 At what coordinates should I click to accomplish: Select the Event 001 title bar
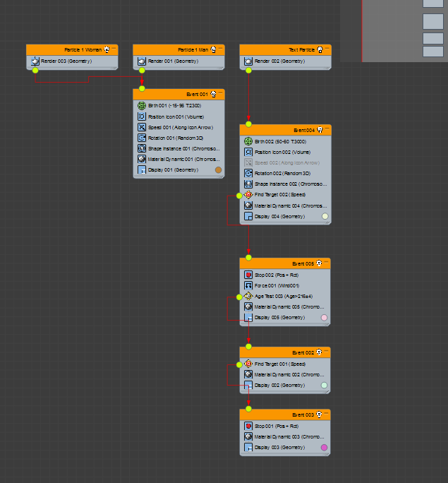point(178,94)
